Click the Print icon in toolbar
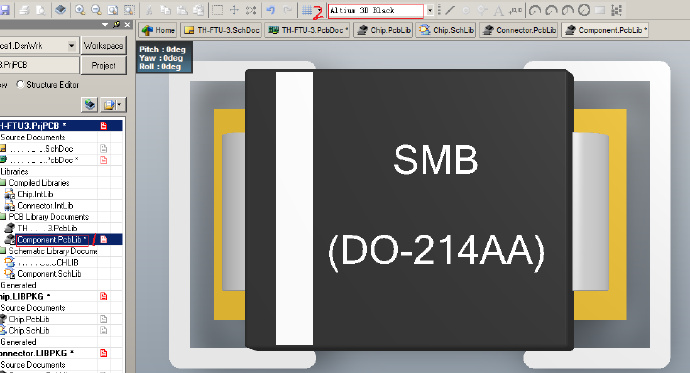The image size is (690, 373). [x=25, y=10]
